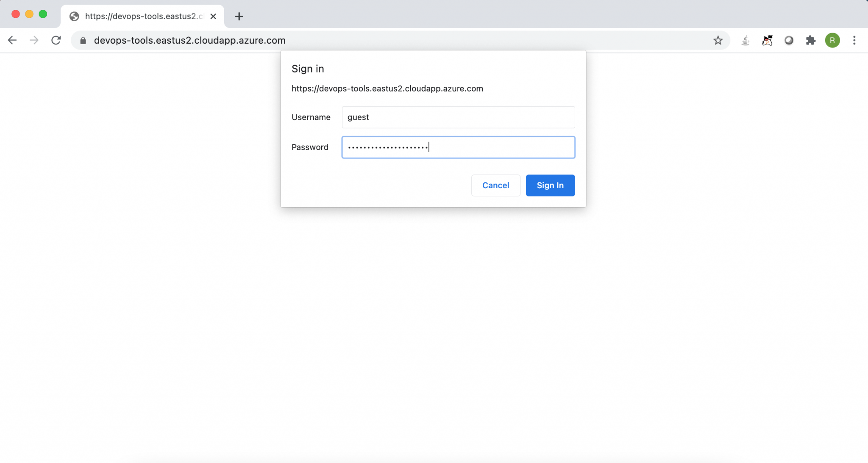Image resolution: width=868 pixels, height=463 pixels.
Task: View site information via the padlock icon
Action: (x=83, y=40)
